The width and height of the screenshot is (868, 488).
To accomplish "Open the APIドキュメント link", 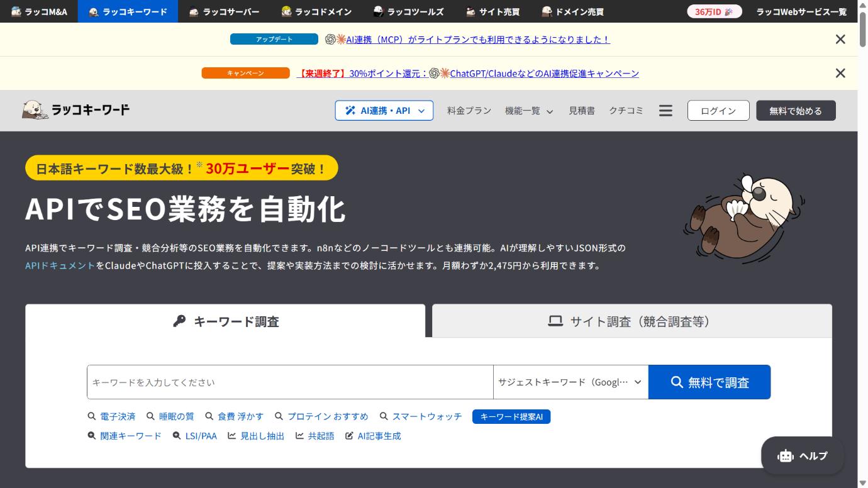I will tap(60, 265).
